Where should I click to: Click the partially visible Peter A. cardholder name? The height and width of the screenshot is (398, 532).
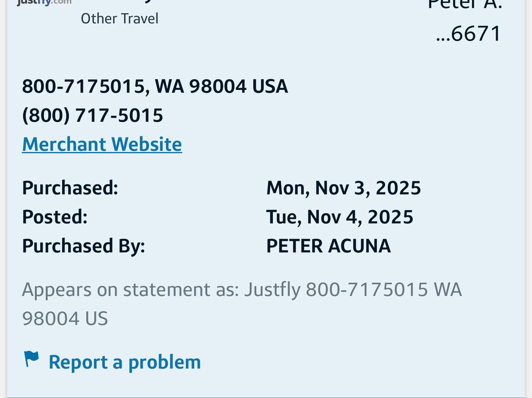coord(465,4)
